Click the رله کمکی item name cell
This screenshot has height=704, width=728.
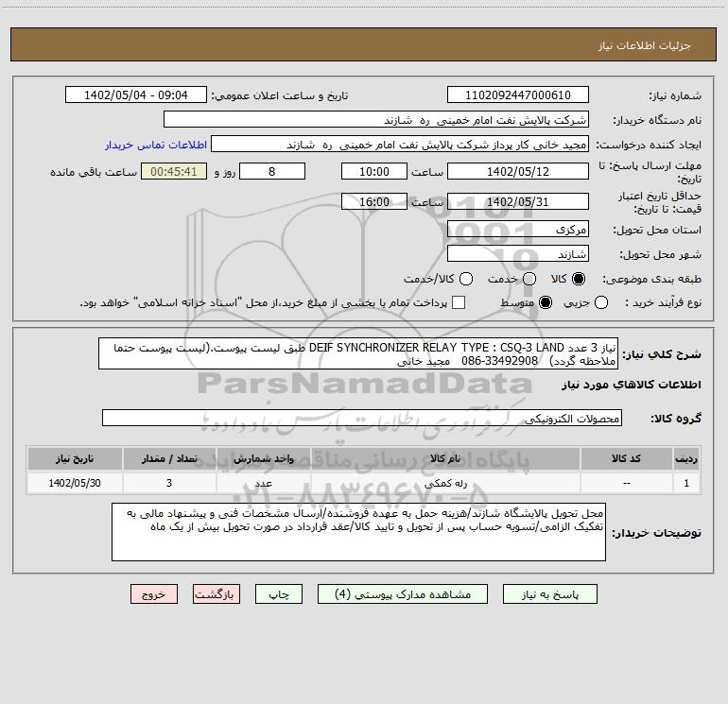click(445, 483)
